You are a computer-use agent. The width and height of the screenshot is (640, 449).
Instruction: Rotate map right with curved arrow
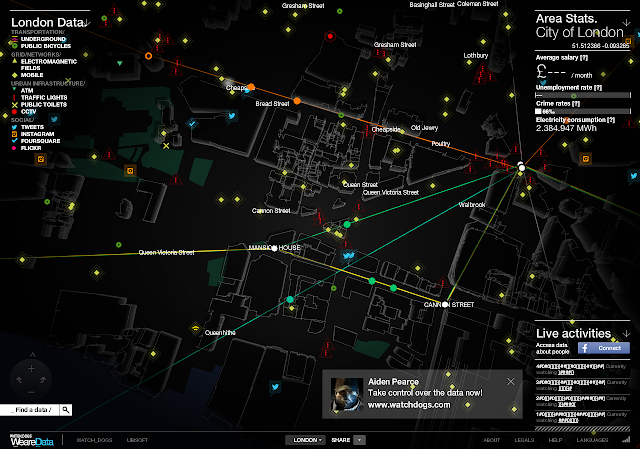click(x=43, y=380)
